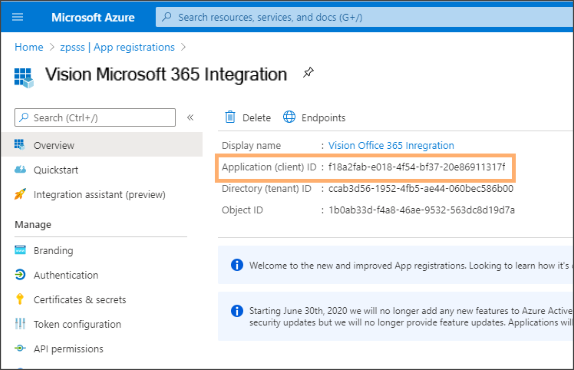Click the info icon in June 30th notice

click(237, 311)
